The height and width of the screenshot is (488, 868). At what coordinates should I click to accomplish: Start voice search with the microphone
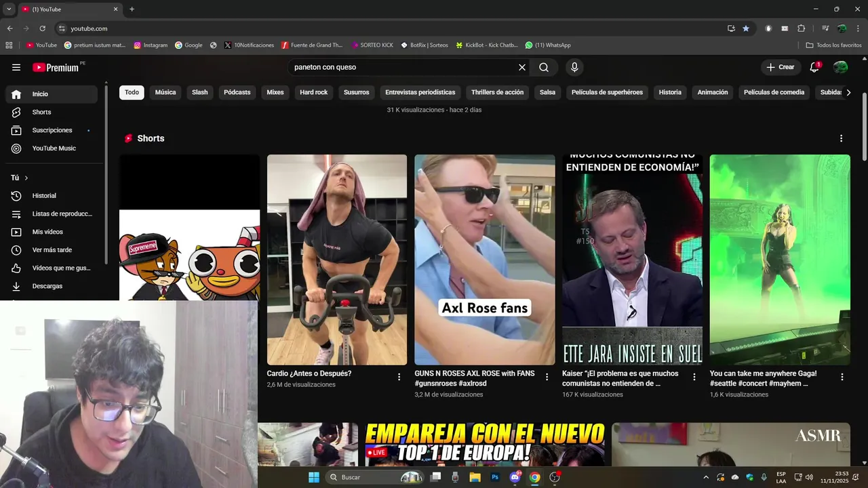pyautogui.click(x=574, y=67)
